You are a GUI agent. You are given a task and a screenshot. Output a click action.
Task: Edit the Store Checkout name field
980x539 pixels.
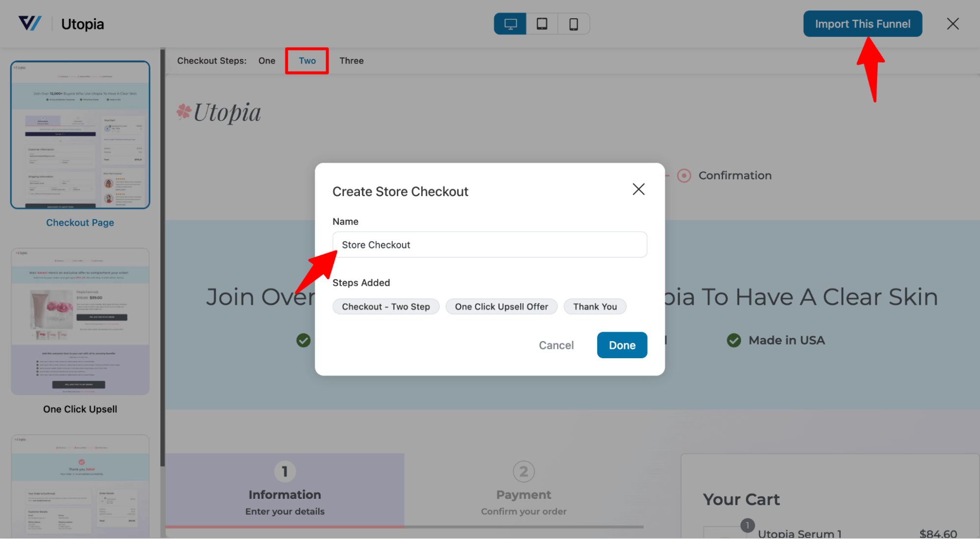tap(490, 245)
